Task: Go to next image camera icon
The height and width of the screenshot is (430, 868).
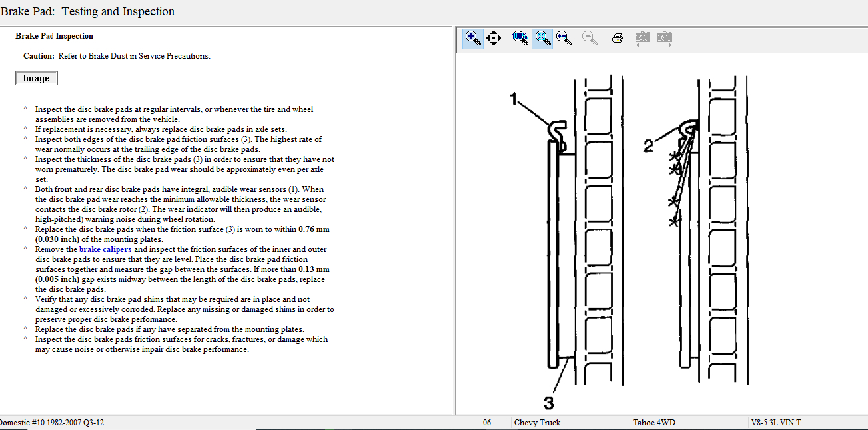Action: (x=664, y=38)
